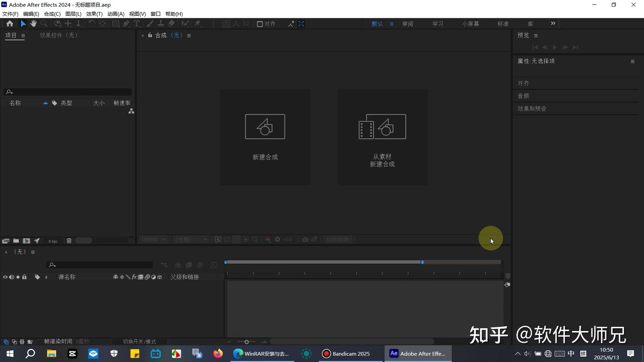Open the magnification ratio dropdown showing 100%
The height and width of the screenshot is (362, 644).
pos(153,239)
